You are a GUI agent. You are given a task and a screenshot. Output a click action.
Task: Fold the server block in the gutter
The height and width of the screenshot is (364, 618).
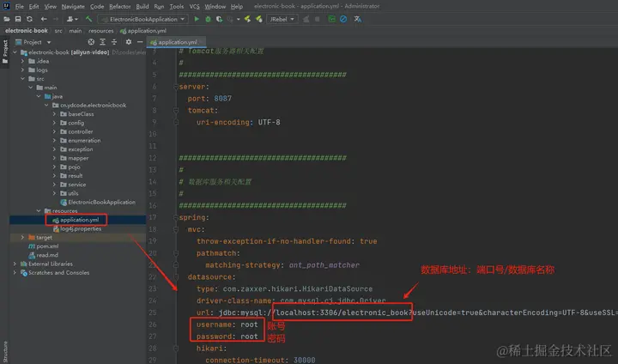pyautogui.click(x=176, y=87)
